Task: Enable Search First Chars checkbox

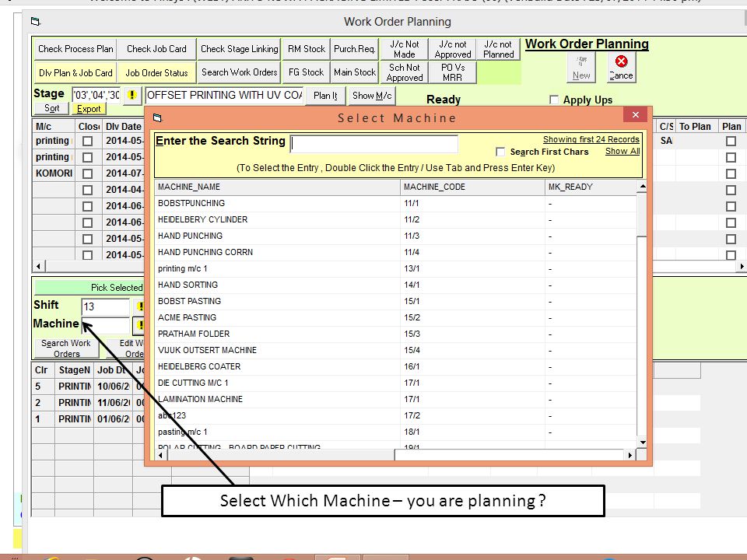Action: tap(500, 152)
